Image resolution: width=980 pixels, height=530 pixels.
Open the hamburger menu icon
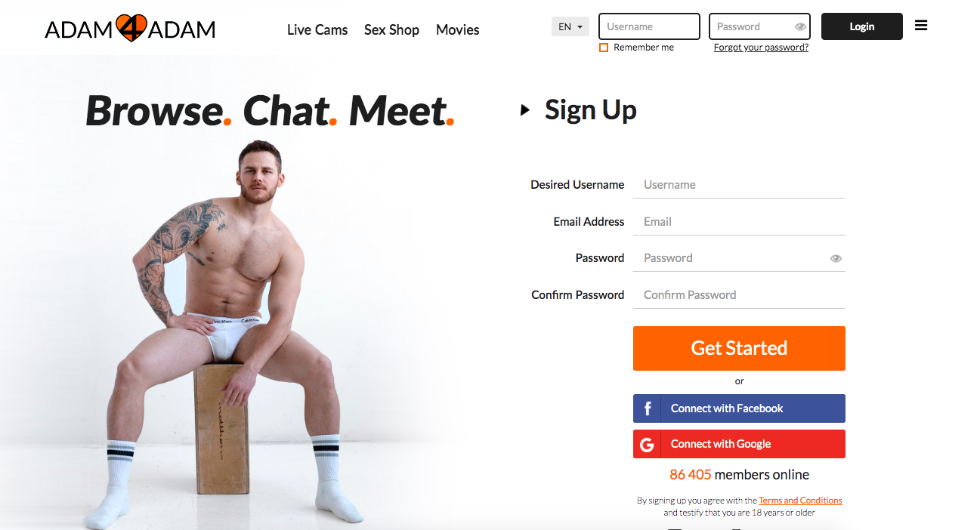920,26
